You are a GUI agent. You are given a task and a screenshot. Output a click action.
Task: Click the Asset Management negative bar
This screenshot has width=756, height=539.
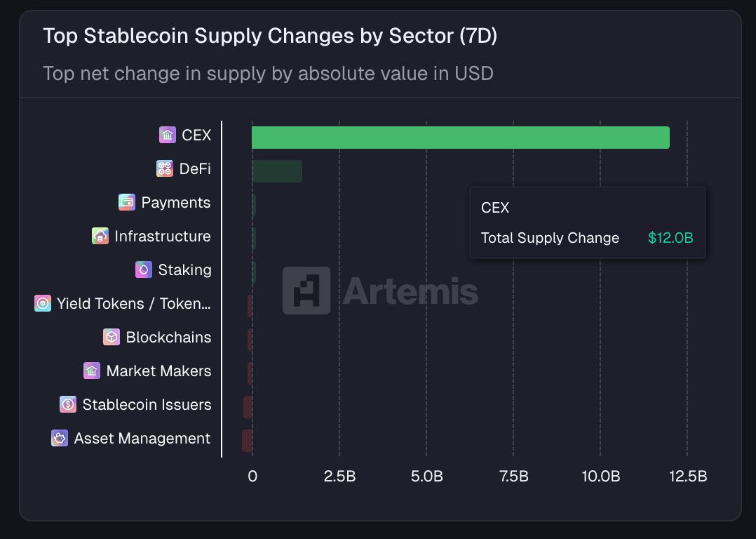tap(247, 441)
